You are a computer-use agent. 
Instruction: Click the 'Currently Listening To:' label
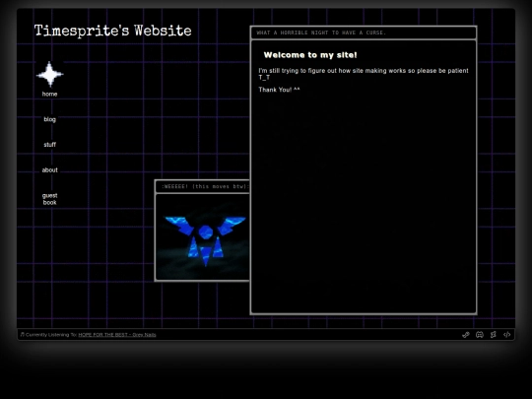point(51,335)
